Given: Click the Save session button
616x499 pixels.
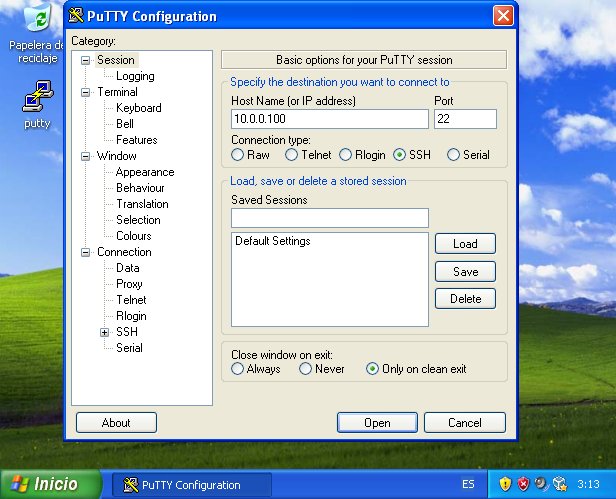Looking at the screenshot, I should (465, 272).
